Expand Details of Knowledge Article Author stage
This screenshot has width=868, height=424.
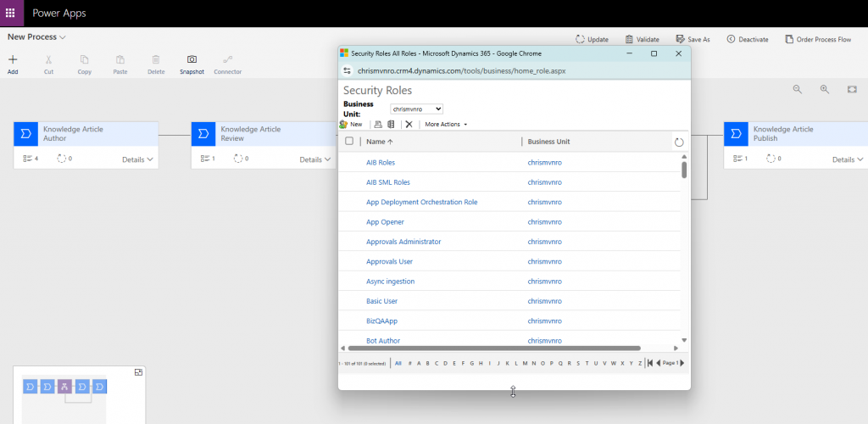tap(137, 159)
